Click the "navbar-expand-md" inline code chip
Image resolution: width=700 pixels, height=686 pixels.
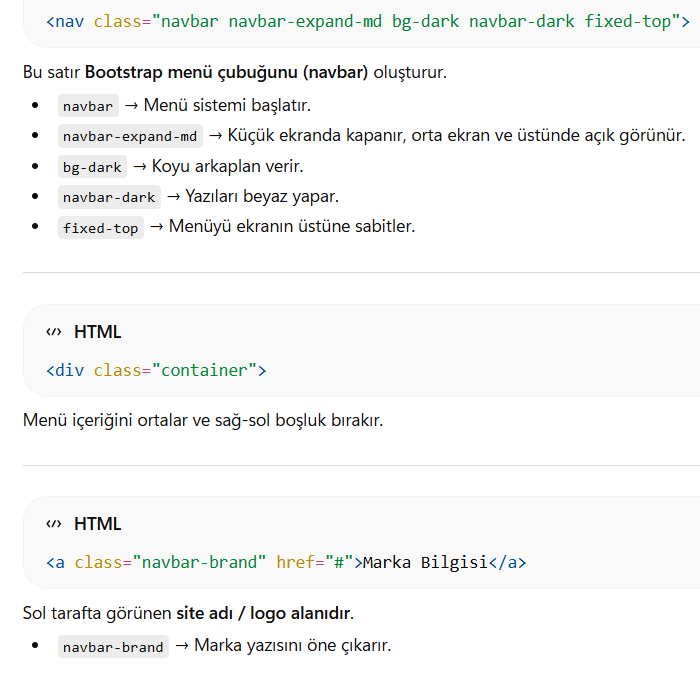(x=130, y=136)
